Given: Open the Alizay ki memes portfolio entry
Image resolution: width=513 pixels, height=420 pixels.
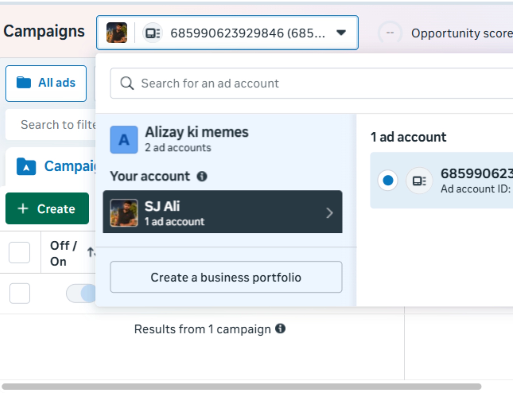Looking at the screenshot, I should tap(197, 139).
